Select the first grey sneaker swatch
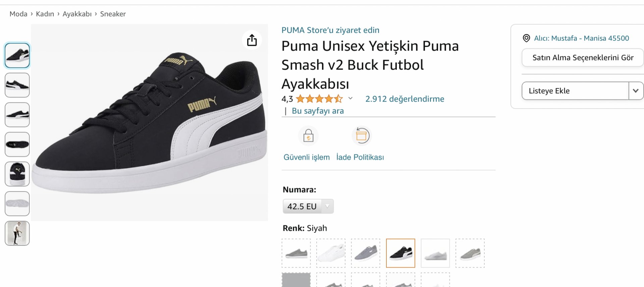 (296, 253)
